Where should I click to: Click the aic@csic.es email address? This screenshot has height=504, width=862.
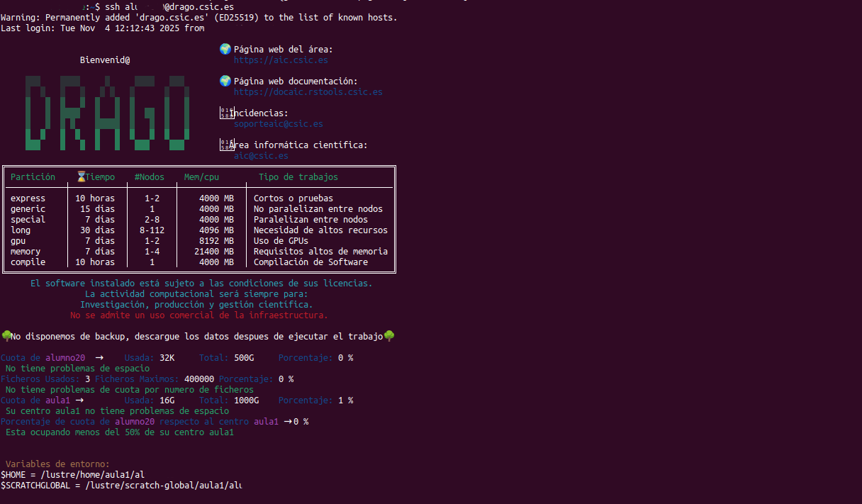pyautogui.click(x=261, y=156)
